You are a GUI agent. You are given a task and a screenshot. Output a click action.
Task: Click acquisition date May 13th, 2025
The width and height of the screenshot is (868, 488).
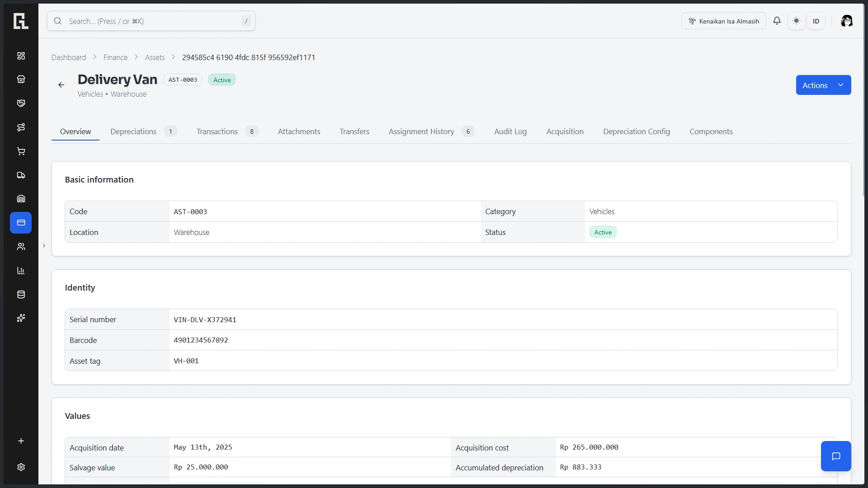coord(203,447)
